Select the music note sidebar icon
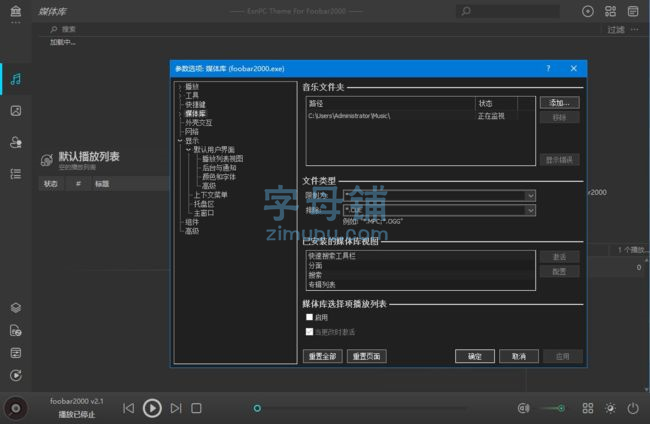The width and height of the screenshot is (650, 424). pos(16,79)
